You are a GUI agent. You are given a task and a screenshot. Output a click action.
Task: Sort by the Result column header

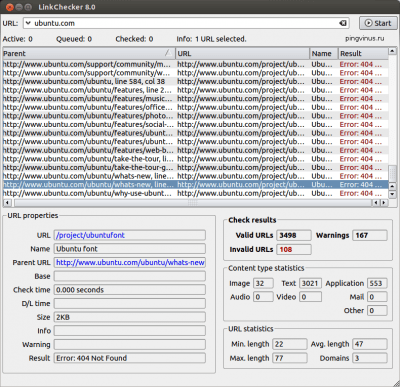click(x=363, y=53)
